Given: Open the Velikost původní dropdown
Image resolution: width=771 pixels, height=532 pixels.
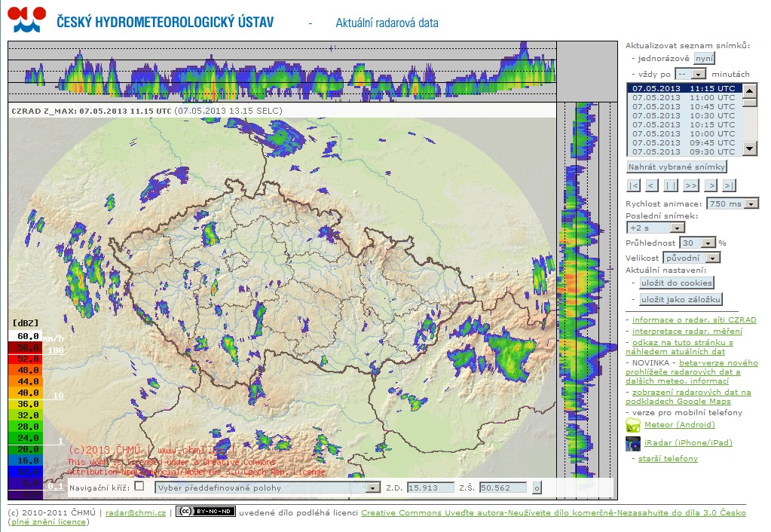Looking at the screenshot, I should pos(691,258).
